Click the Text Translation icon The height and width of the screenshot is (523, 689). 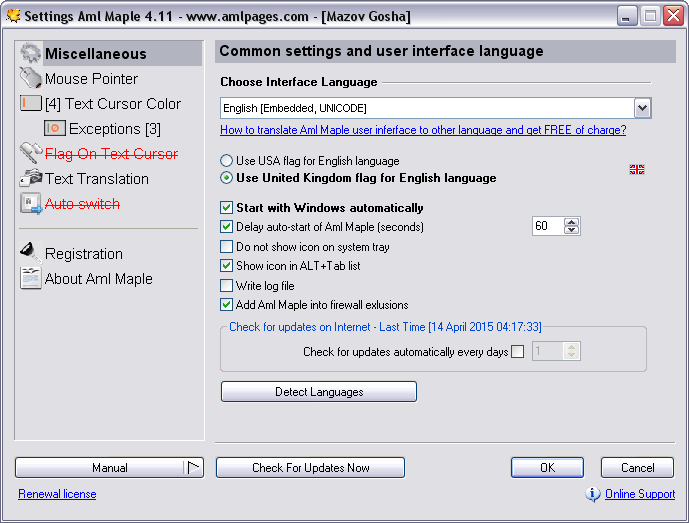click(x=30, y=178)
